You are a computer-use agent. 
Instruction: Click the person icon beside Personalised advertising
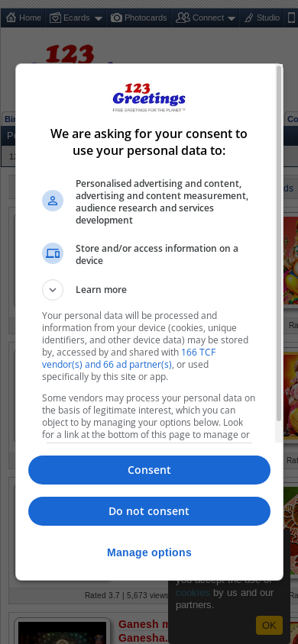[x=53, y=201]
